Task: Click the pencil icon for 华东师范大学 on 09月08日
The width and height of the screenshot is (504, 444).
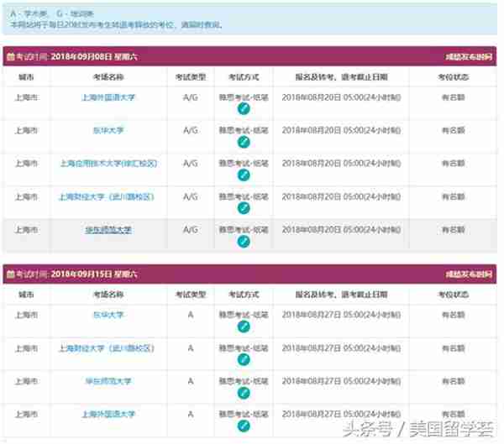Action: [244, 242]
